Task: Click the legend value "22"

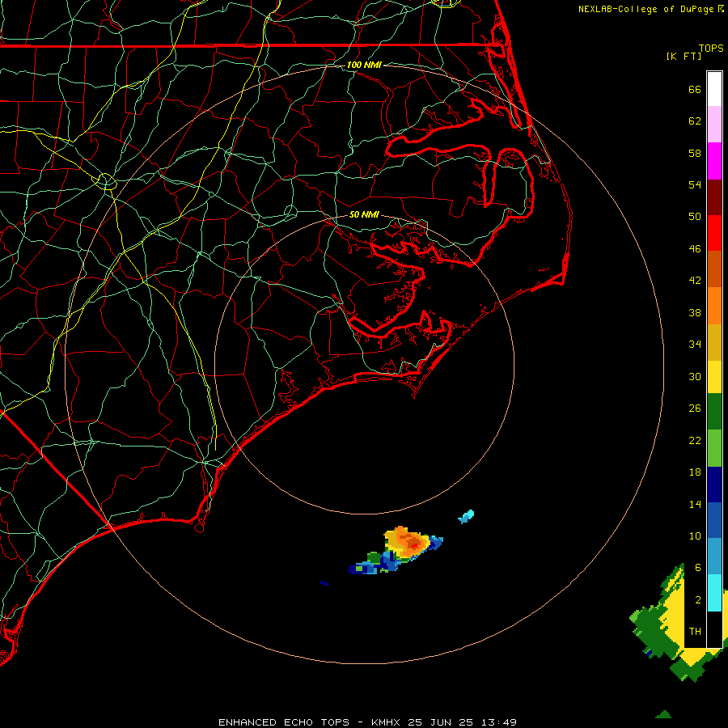Action: (x=695, y=441)
